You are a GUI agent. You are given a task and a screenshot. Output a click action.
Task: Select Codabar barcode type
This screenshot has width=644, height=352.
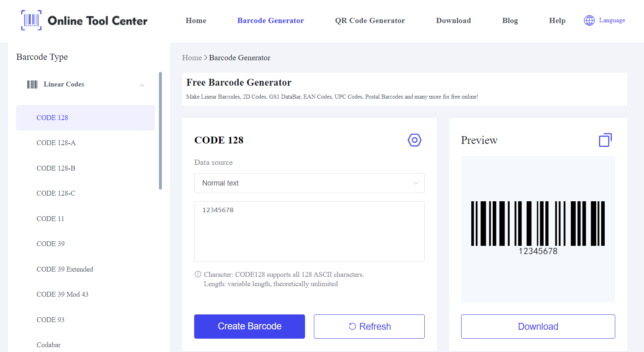pyautogui.click(x=49, y=345)
